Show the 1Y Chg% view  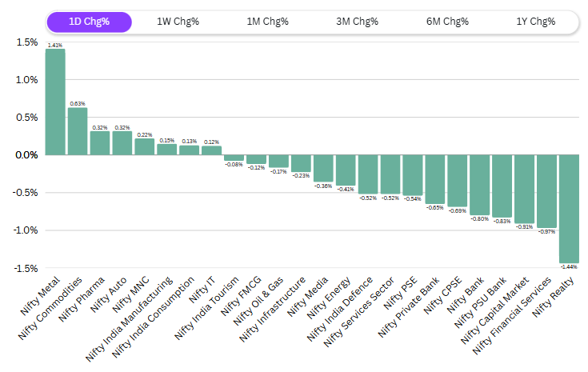tap(535, 22)
